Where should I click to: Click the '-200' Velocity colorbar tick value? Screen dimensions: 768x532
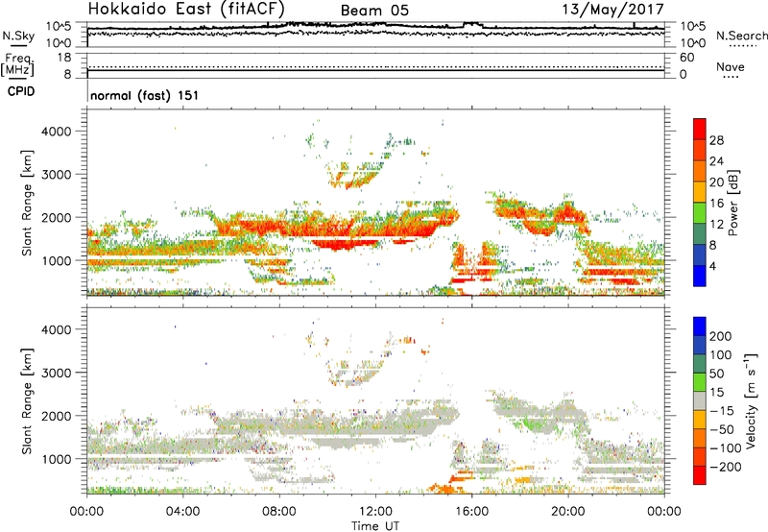point(725,467)
